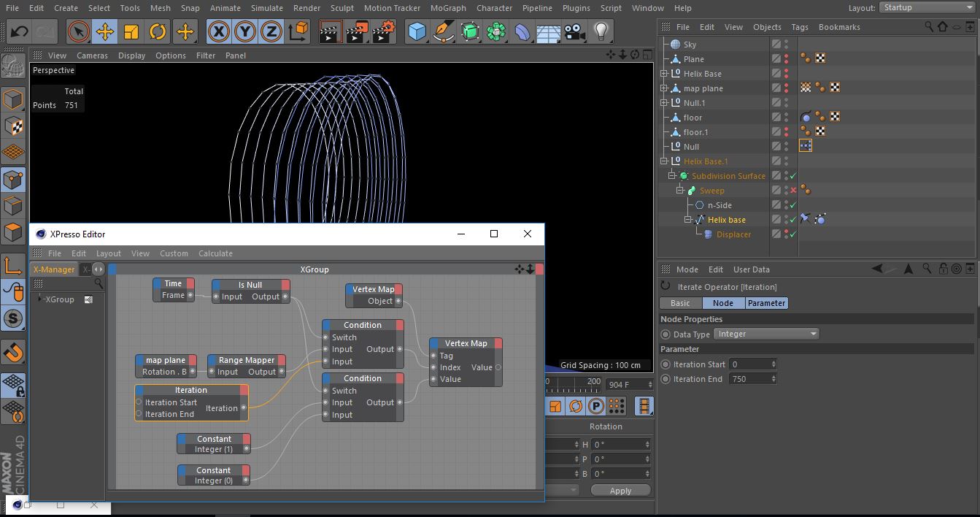Disable the Displacer green checkmark
The height and width of the screenshot is (517, 980).
[x=793, y=234]
